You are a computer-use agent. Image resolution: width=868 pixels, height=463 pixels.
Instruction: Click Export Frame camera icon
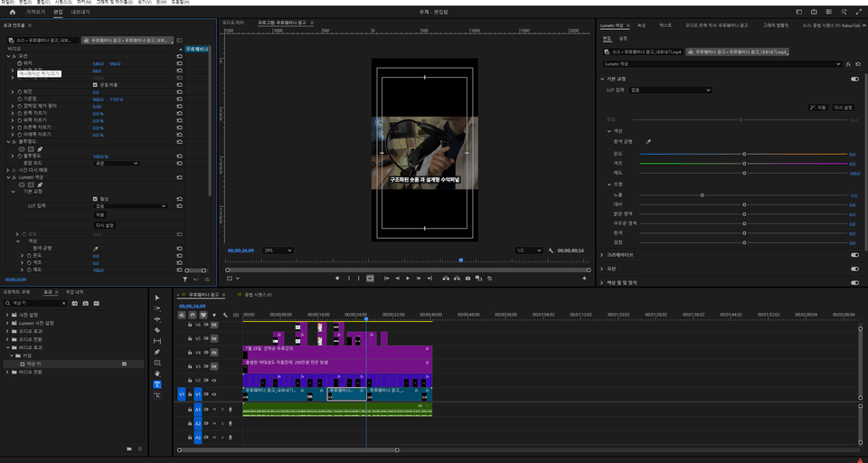(467, 279)
